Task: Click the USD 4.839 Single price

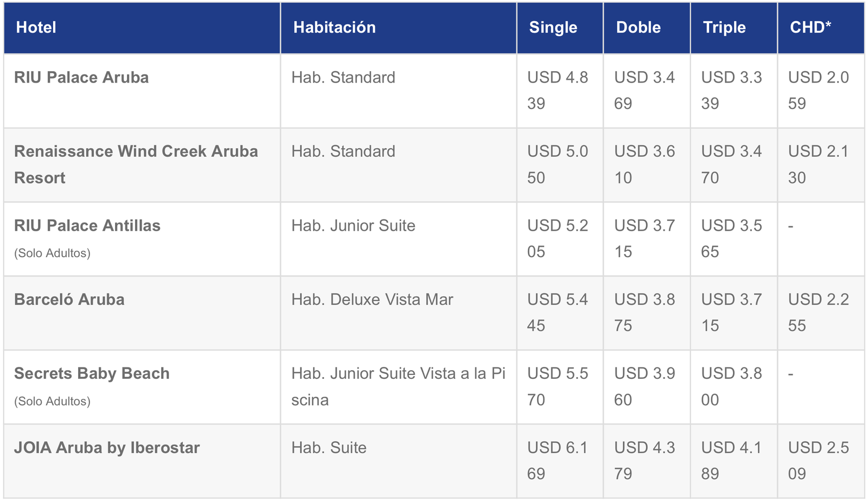Action: [x=558, y=91]
